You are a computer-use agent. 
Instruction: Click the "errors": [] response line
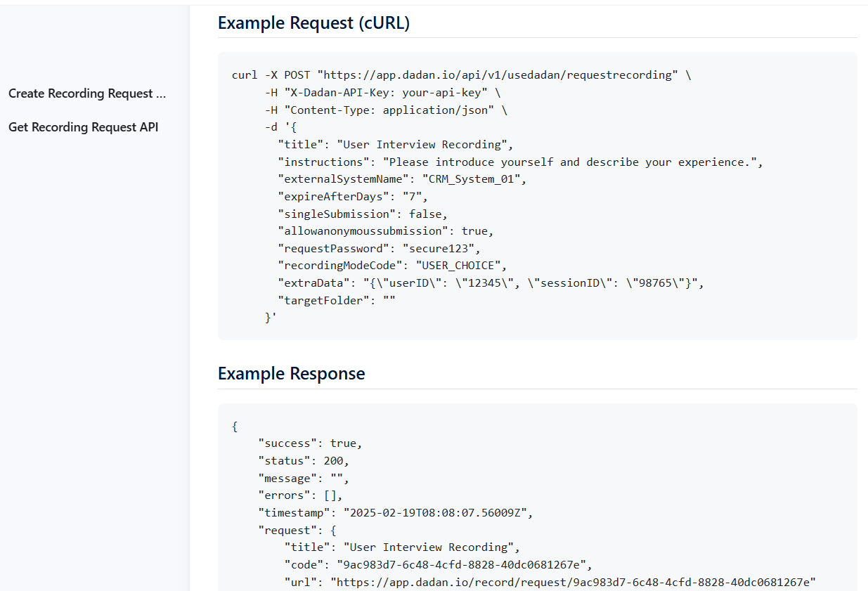[x=300, y=495]
